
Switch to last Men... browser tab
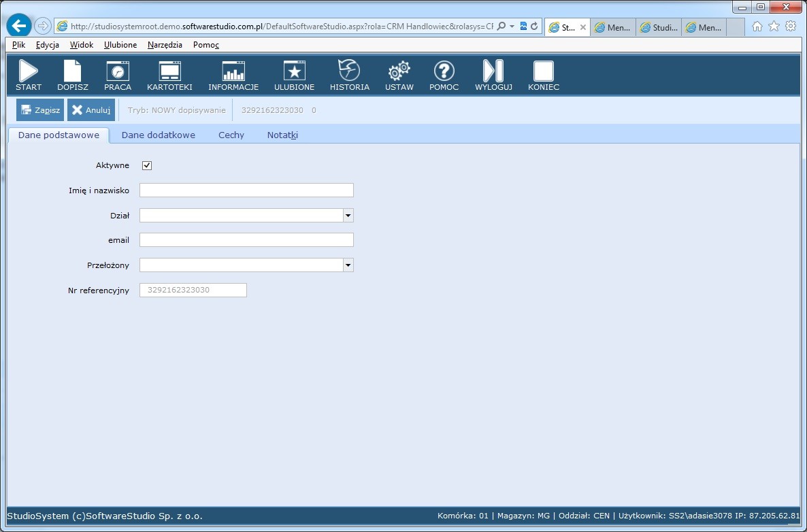click(x=704, y=28)
